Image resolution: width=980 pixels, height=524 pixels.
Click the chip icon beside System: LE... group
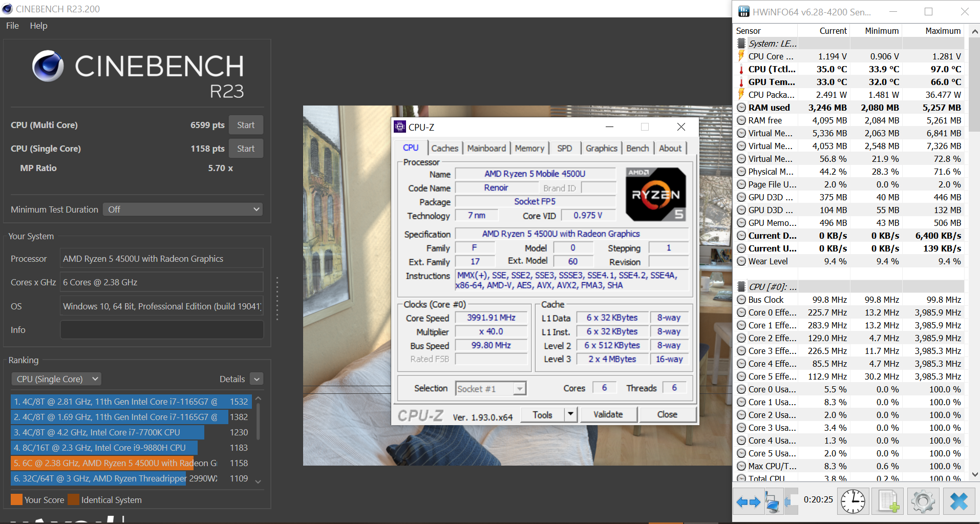[x=741, y=43]
